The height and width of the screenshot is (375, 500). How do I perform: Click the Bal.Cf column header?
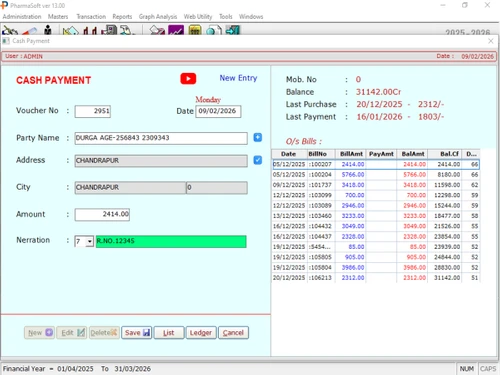(445, 154)
